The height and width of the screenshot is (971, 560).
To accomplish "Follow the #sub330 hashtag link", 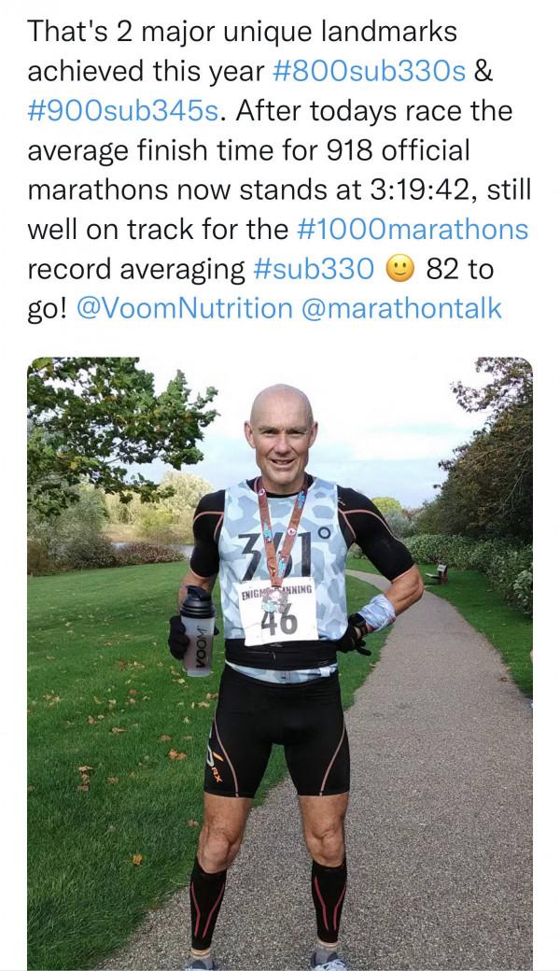I will point(313,269).
